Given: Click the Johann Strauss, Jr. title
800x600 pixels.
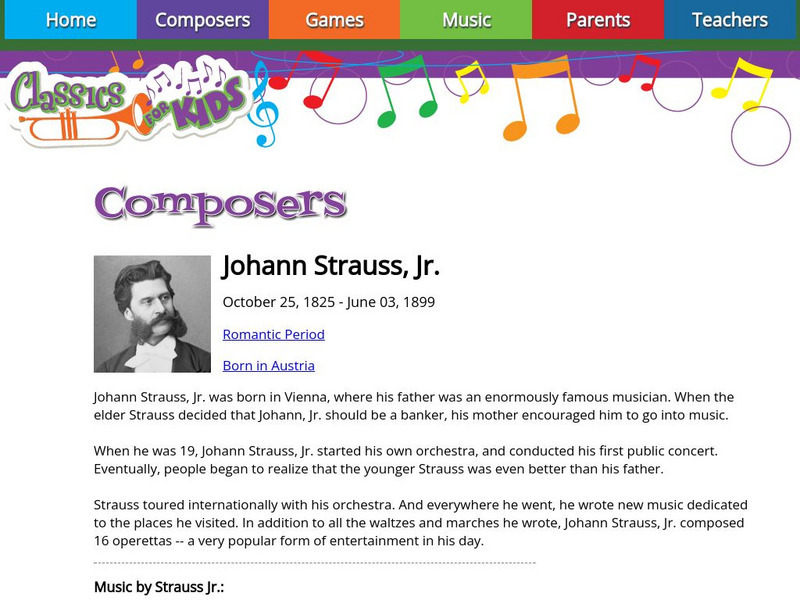Looking at the screenshot, I should [330, 266].
